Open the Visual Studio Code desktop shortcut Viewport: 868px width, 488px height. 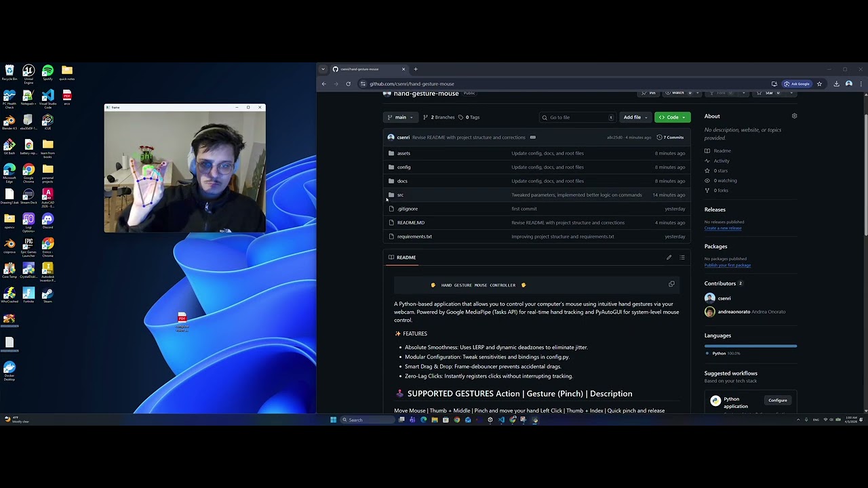point(47,100)
